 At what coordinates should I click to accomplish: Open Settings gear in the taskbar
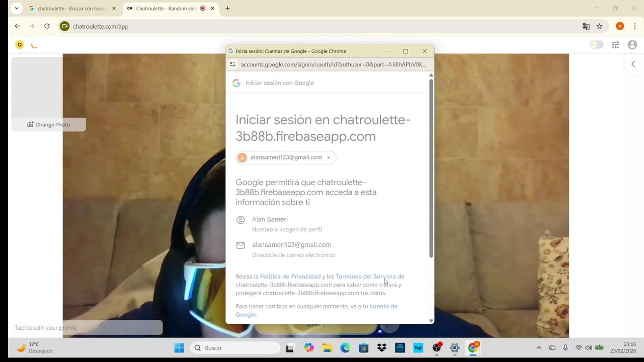pyautogui.click(x=454, y=348)
